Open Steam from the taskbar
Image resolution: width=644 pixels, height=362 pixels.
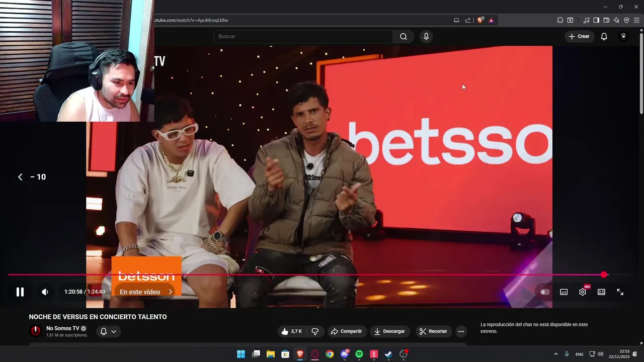388,354
